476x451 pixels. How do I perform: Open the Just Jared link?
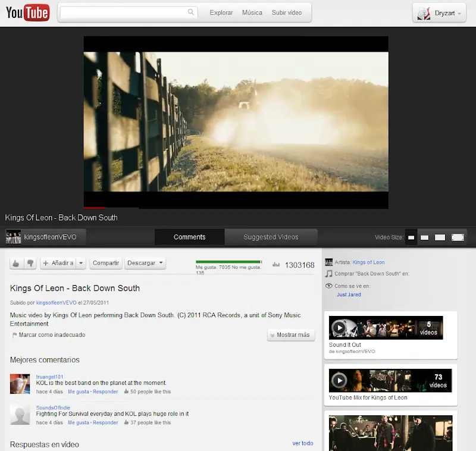tap(349, 295)
